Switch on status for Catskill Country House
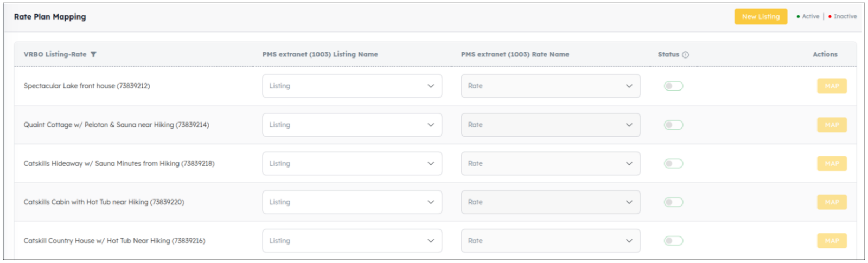 pos(673,241)
